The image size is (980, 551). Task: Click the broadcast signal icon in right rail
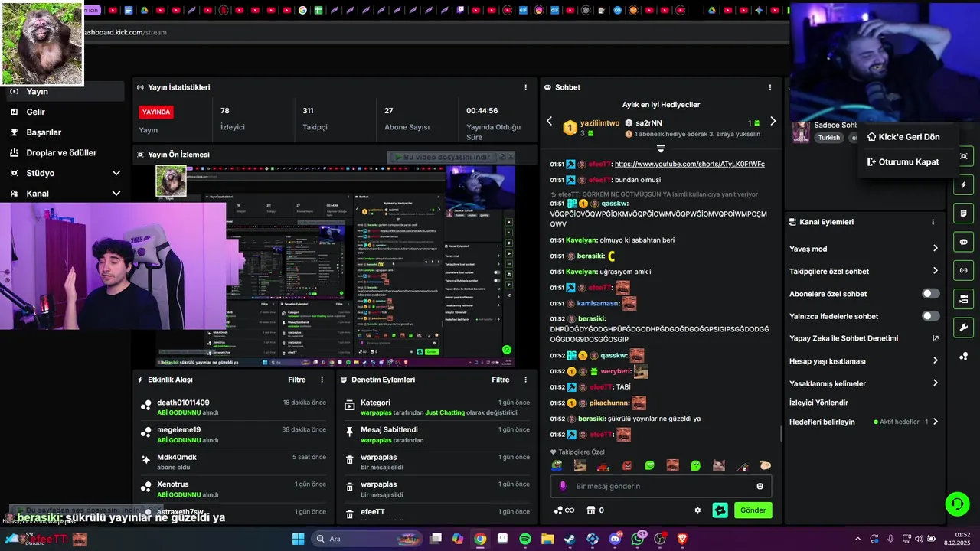[964, 269]
